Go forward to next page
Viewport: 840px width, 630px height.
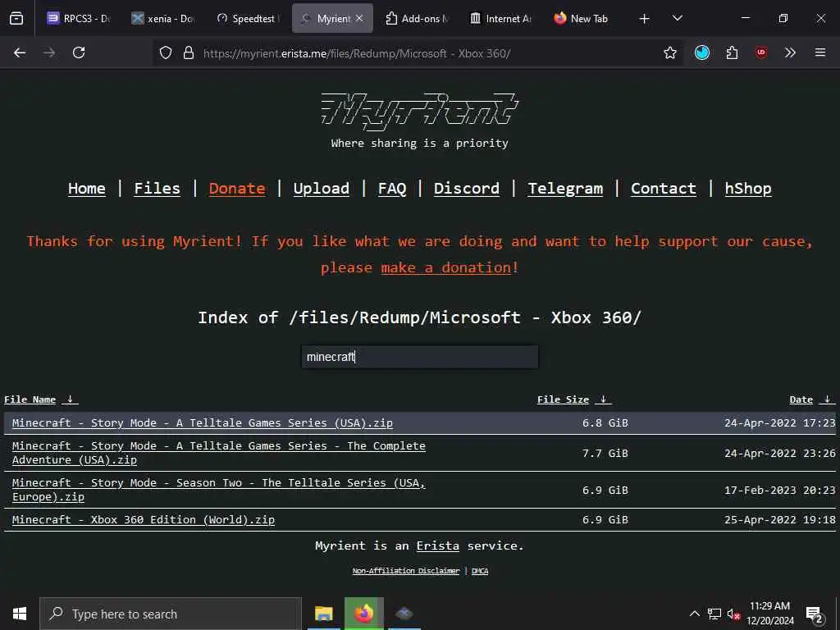[x=49, y=52]
